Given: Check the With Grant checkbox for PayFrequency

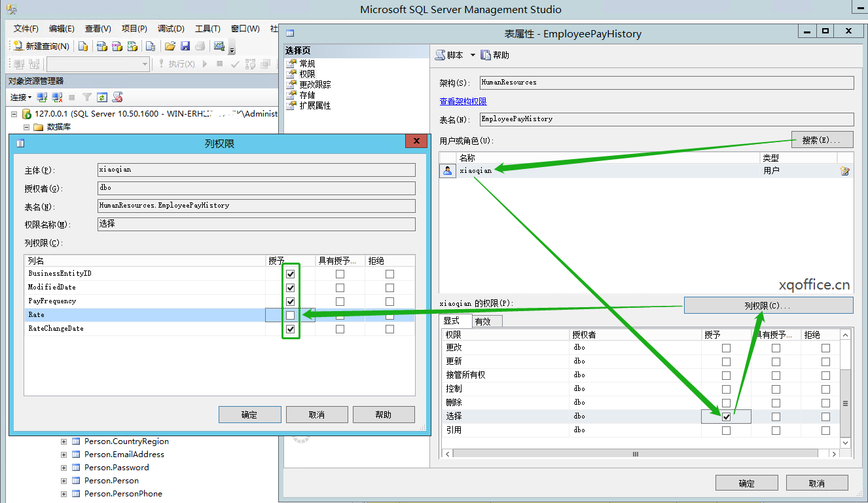Looking at the screenshot, I should [340, 301].
